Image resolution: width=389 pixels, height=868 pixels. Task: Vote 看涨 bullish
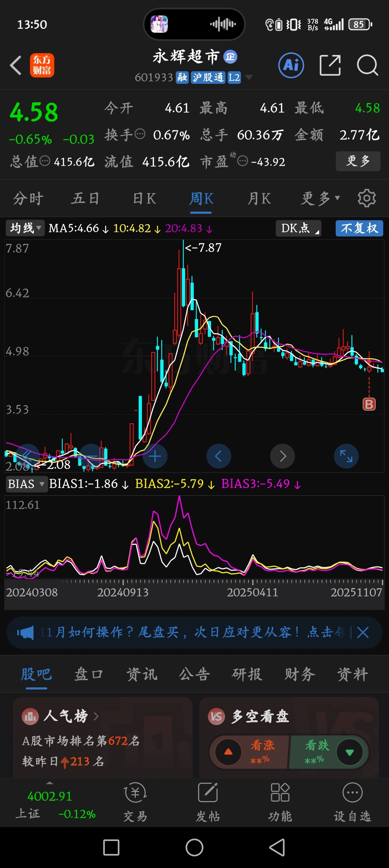[x=250, y=752]
